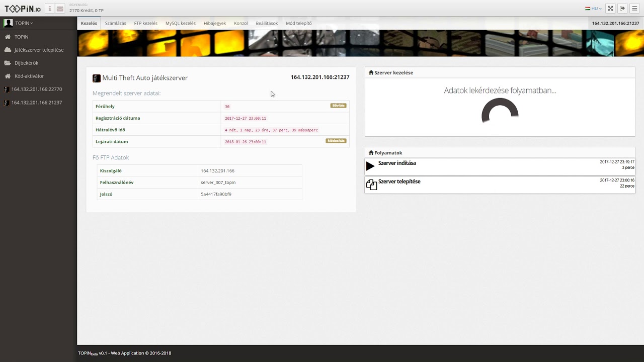
Task: Open the FTP kezelés tab
Action: tap(146, 23)
